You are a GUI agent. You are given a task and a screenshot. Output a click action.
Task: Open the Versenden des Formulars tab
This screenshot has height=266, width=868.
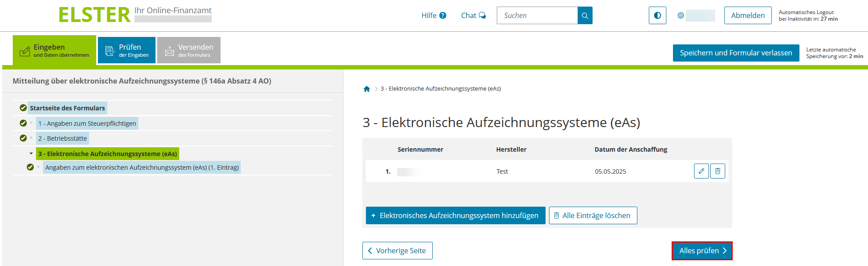coord(189,51)
